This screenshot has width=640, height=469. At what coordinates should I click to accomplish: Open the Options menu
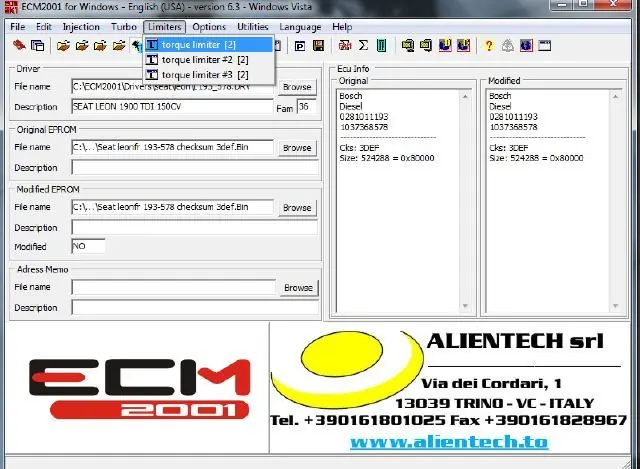(x=209, y=27)
